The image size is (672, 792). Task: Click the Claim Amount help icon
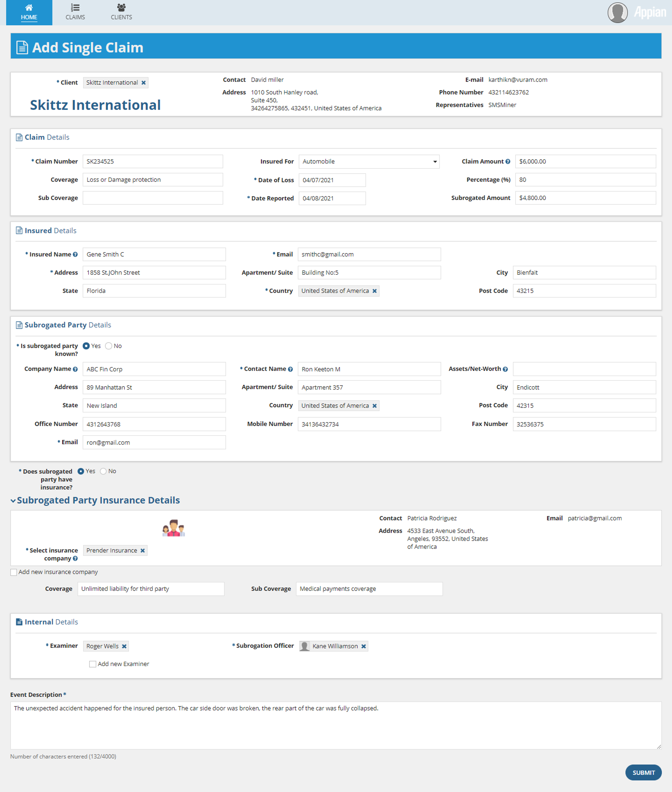coord(508,162)
